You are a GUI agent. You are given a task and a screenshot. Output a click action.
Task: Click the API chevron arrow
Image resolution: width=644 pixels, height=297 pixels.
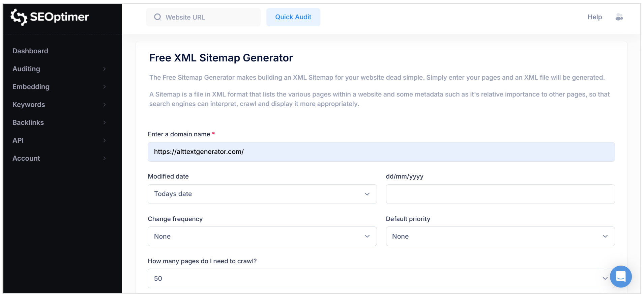[x=105, y=140]
